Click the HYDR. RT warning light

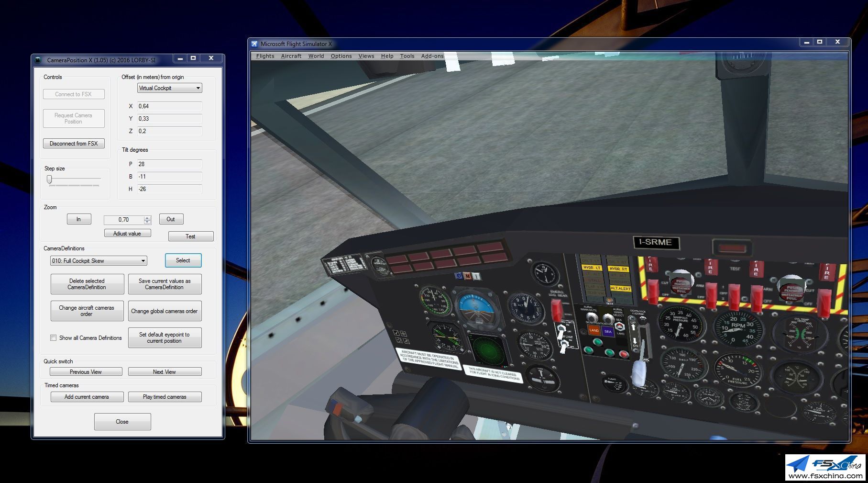click(x=619, y=269)
